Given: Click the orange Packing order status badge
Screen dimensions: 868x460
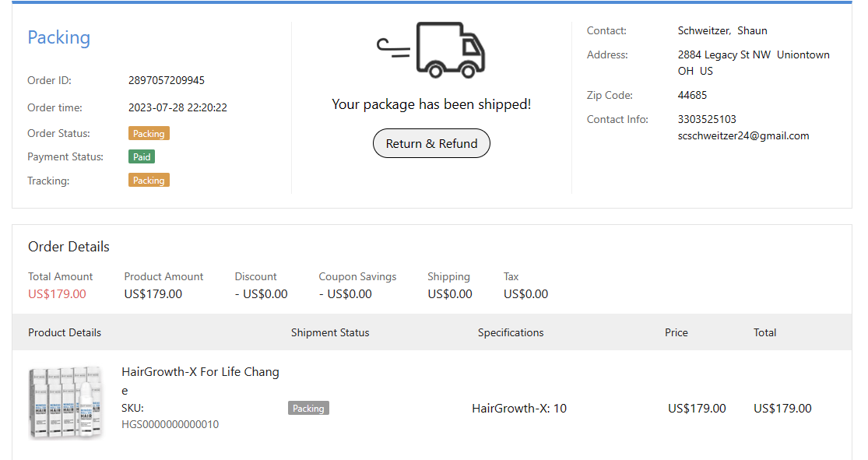Looking at the screenshot, I should (149, 134).
